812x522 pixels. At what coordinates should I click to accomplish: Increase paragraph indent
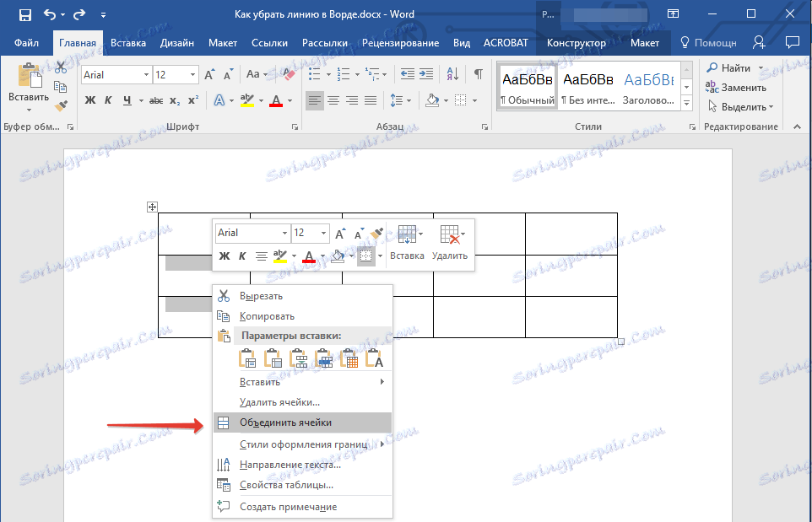click(x=426, y=74)
